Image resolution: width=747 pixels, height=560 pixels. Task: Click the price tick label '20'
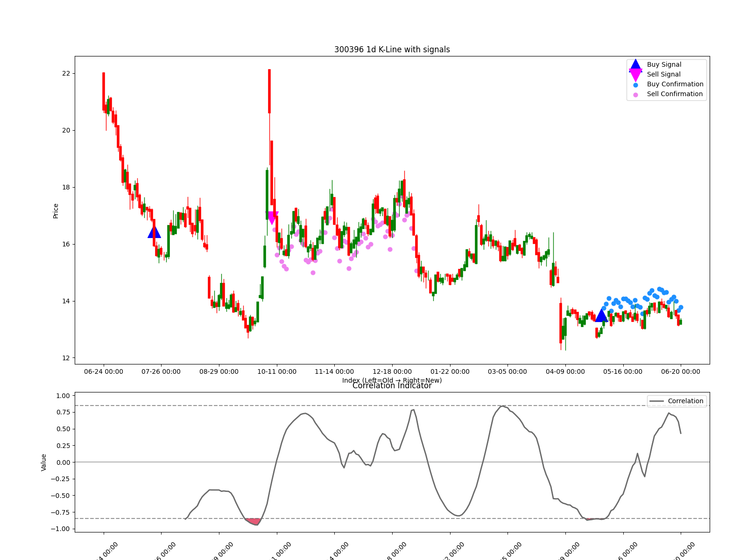(66, 131)
